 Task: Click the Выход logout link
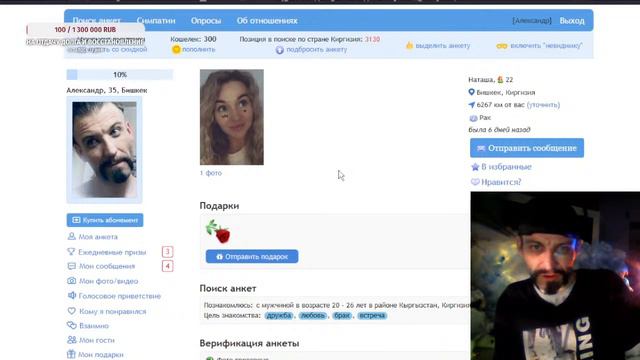[572, 20]
